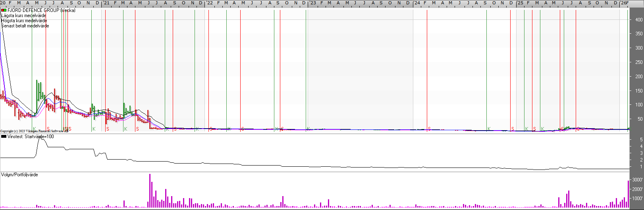This screenshot has width=644, height=210.
Task: Click the green K buy signal in November 2020
Action: pyautogui.click(x=94, y=129)
